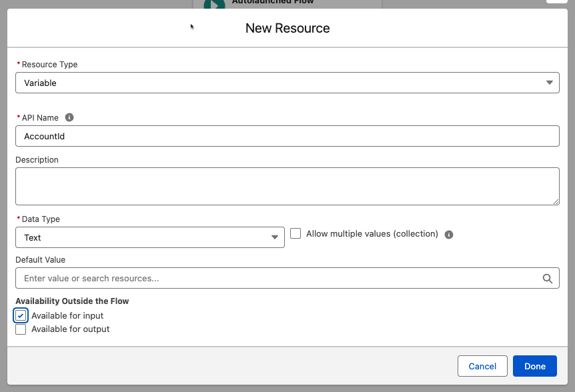Click into the Description text area
575x392 pixels.
tap(287, 186)
